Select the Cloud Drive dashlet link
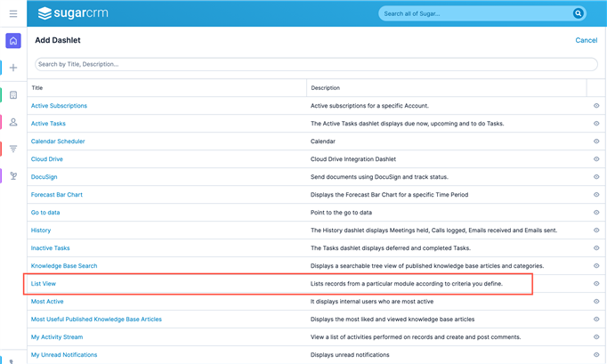This screenshot has height=364, width=607. click(x=47, y=159)
